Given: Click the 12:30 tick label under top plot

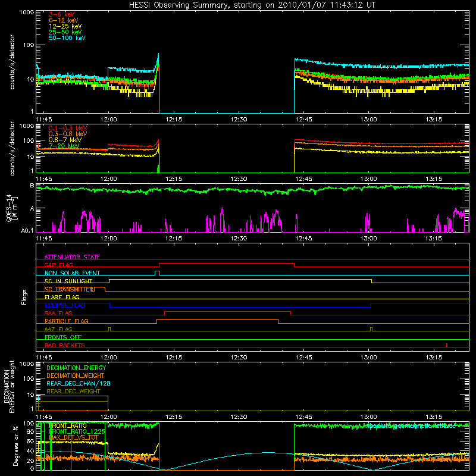Looking at the screenshot, I should (x=239, y=120).
